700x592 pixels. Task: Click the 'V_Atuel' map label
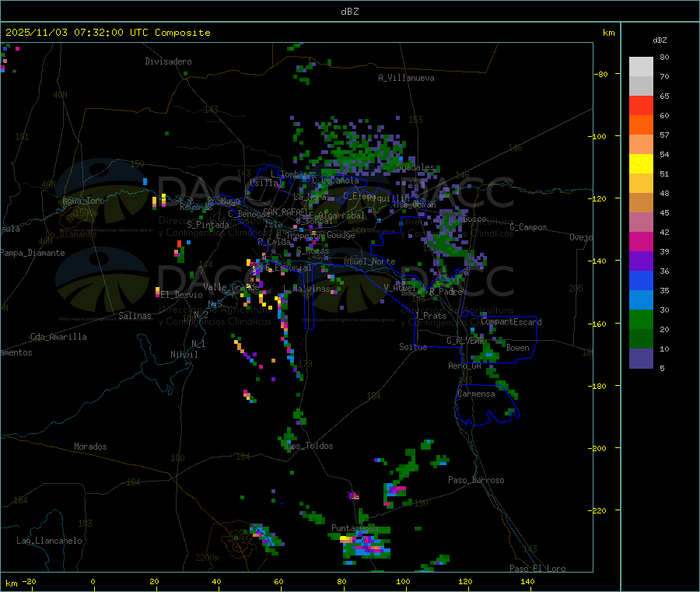(400, 288)
